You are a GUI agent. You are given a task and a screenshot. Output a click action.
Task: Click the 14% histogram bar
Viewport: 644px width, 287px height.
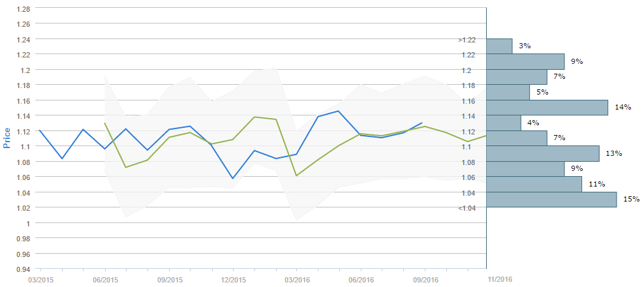tap(547, 107)
